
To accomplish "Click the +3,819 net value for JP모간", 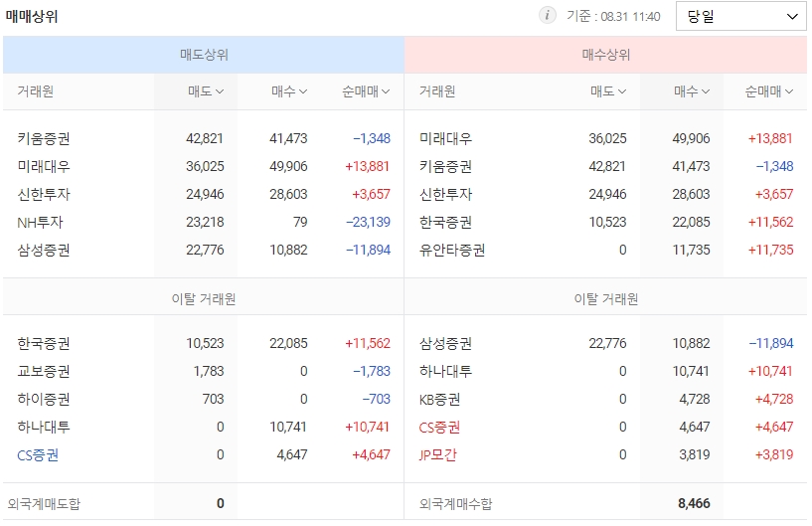I will pyautogui.click(x=774, y=455).
